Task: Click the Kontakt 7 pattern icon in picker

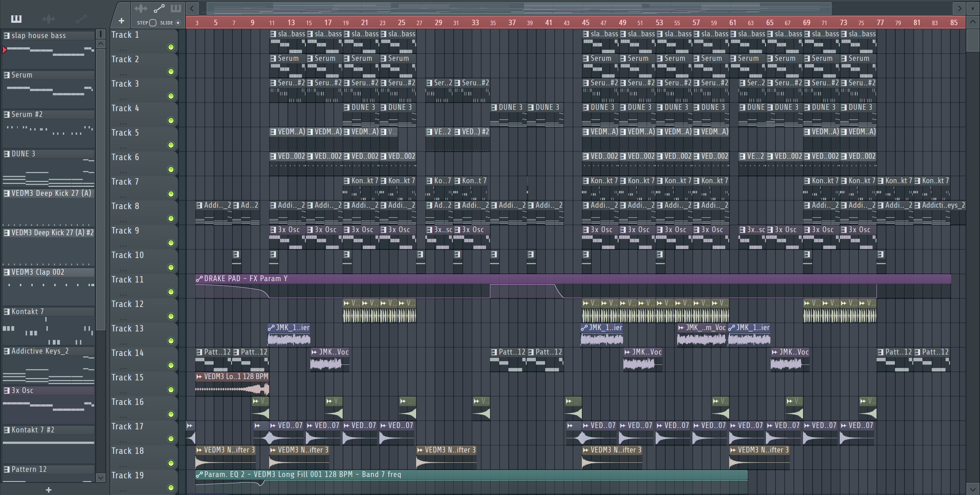Action: coord(6,311)
